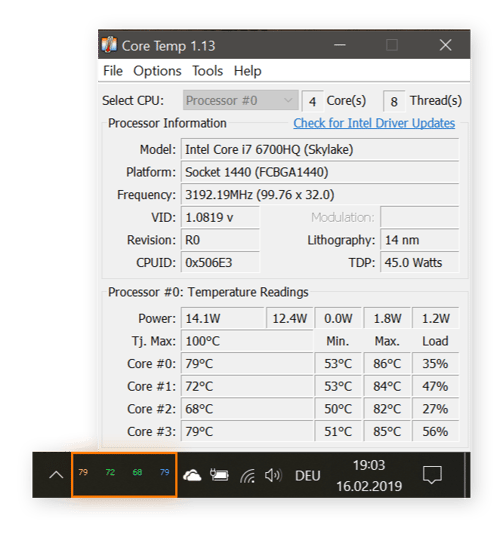Click Core #1 max temperature 84°C
Viewport: 500px width, 534px height.
coord(387,386)
